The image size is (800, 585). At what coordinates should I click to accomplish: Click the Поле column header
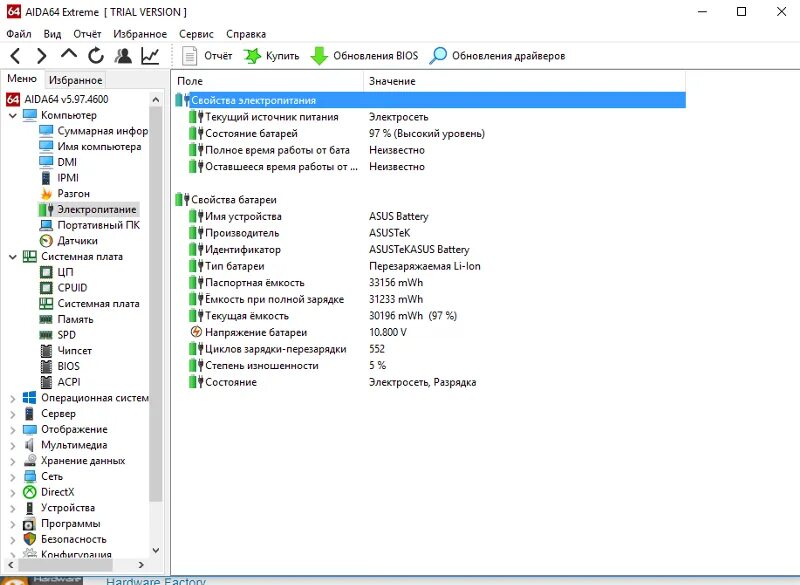tap(268, 81)
